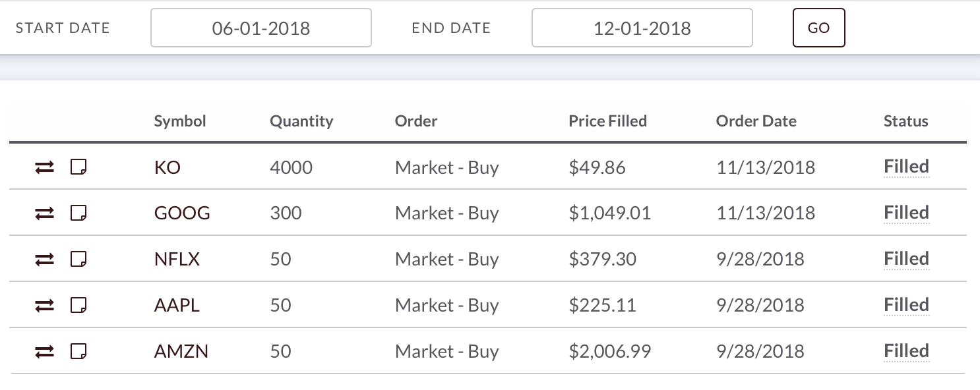Viewport: 980px width, 390px height.
Task: Click the trade arrows icon for KO
Action: coord(44,167)
